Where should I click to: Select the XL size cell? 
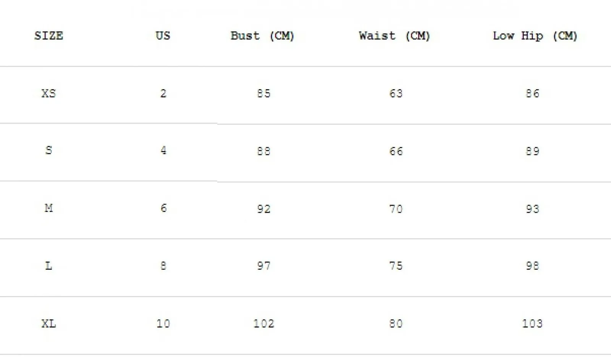tap(49, 324)
